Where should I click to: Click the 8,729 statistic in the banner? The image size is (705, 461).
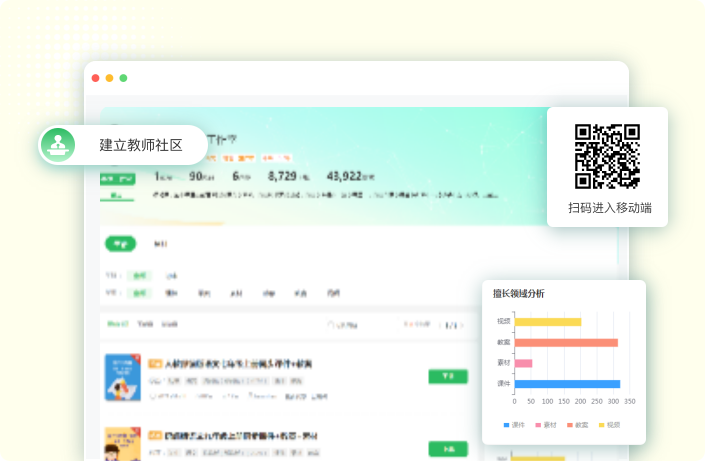[x=282, y=176]
